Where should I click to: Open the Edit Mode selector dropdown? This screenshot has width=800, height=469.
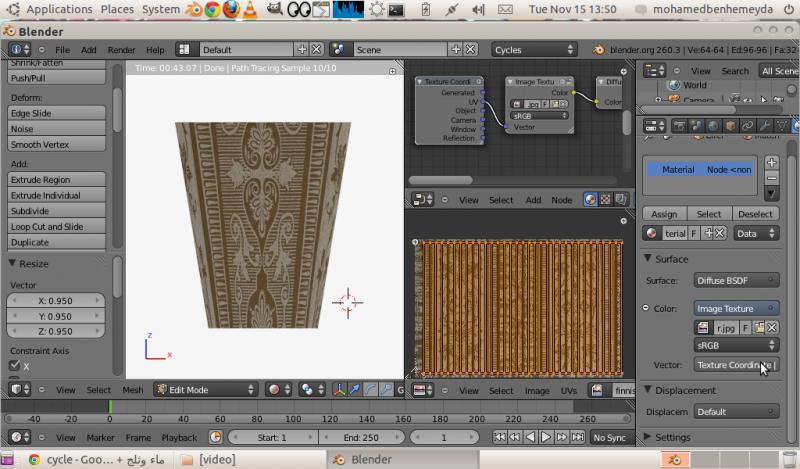205,390
